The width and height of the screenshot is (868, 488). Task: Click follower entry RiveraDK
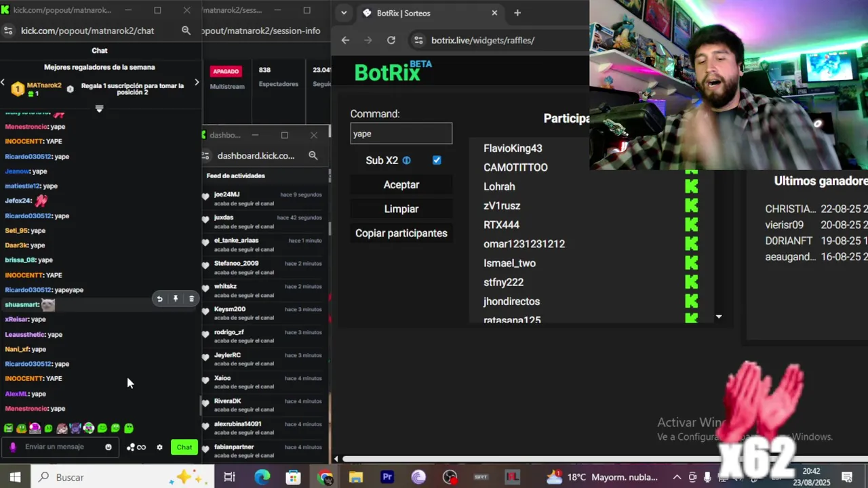coord(228,401)
